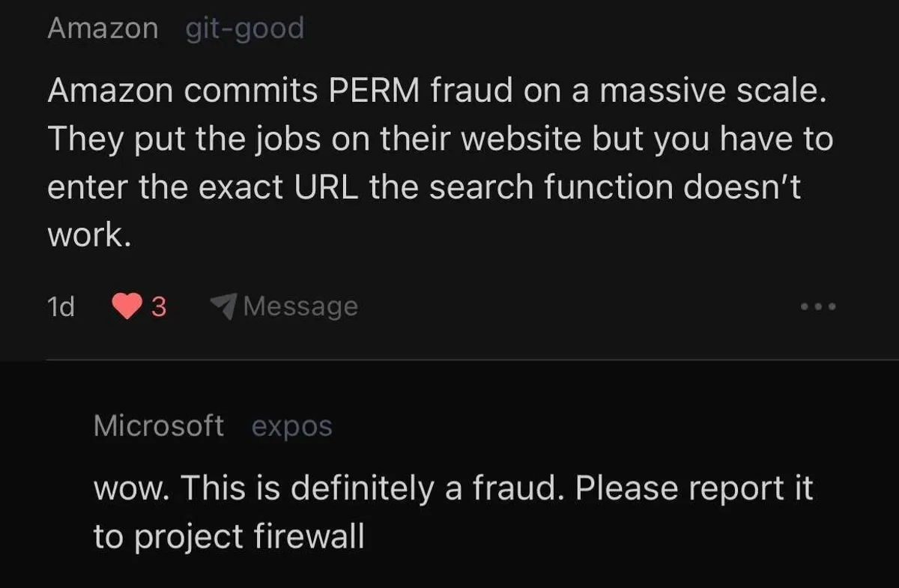Open the three-dot more options menu

[817, 306]
